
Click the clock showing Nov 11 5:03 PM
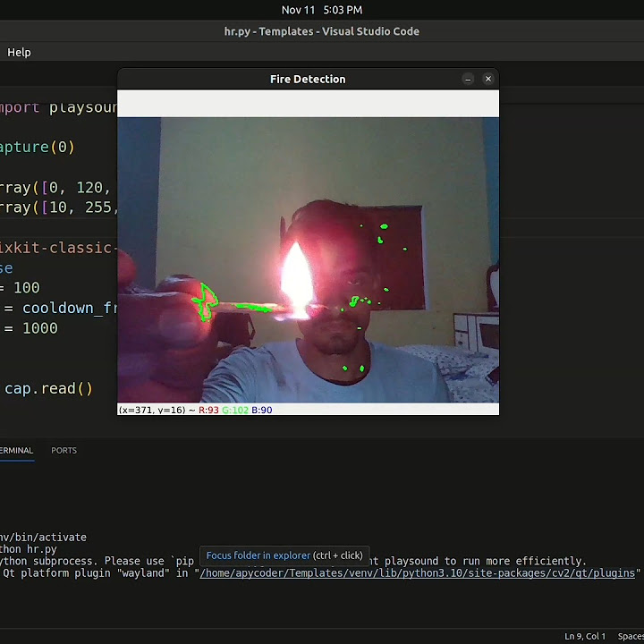(x=322, y=10)
